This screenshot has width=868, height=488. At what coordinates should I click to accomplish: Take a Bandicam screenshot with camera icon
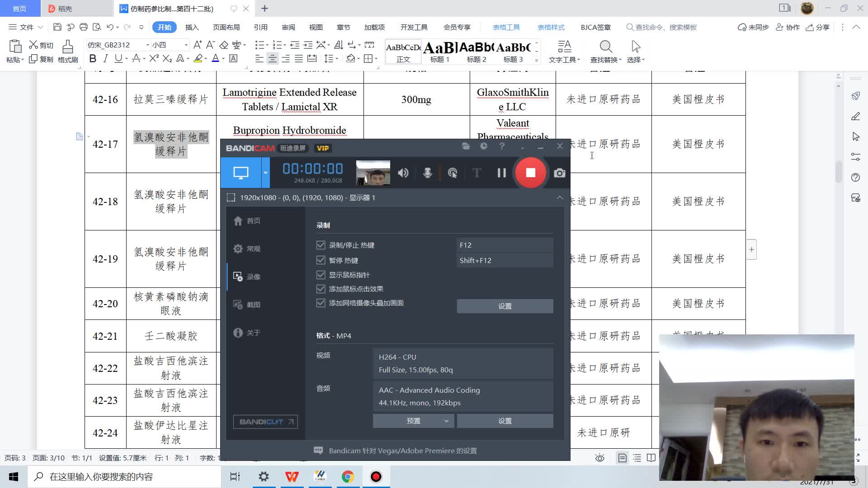[559, 173]
